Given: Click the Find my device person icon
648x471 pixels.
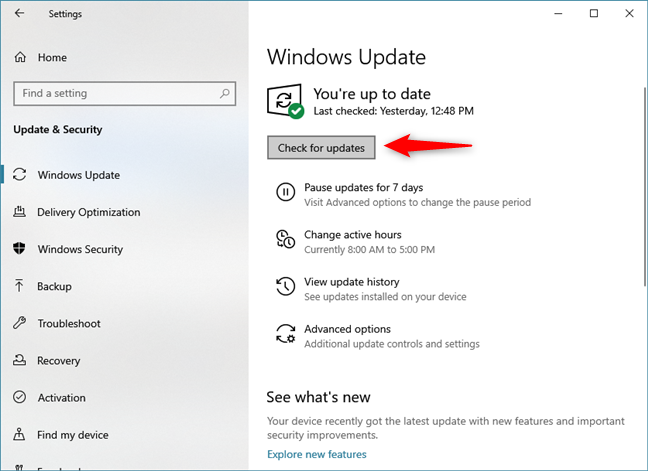Looking at the screenshot, I should [19, 434].
